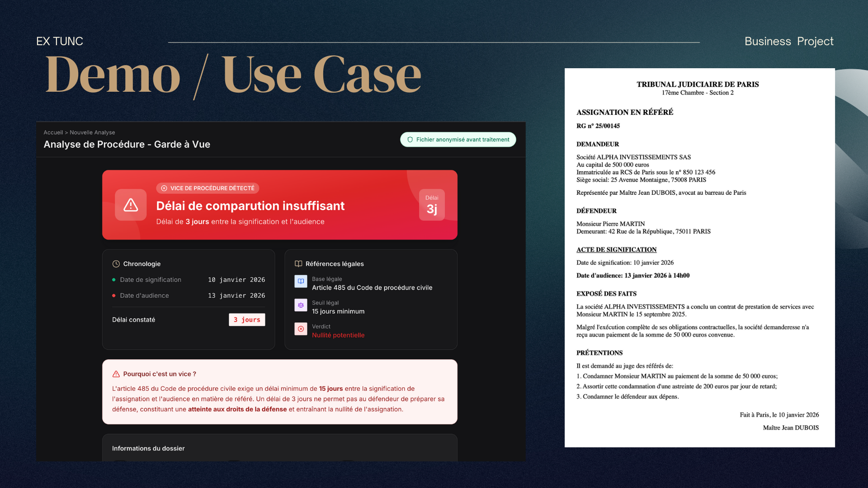The height and width of the screenshot is (488, 868).
Task: Click the book icon beside Références légales
Action: 298,264
